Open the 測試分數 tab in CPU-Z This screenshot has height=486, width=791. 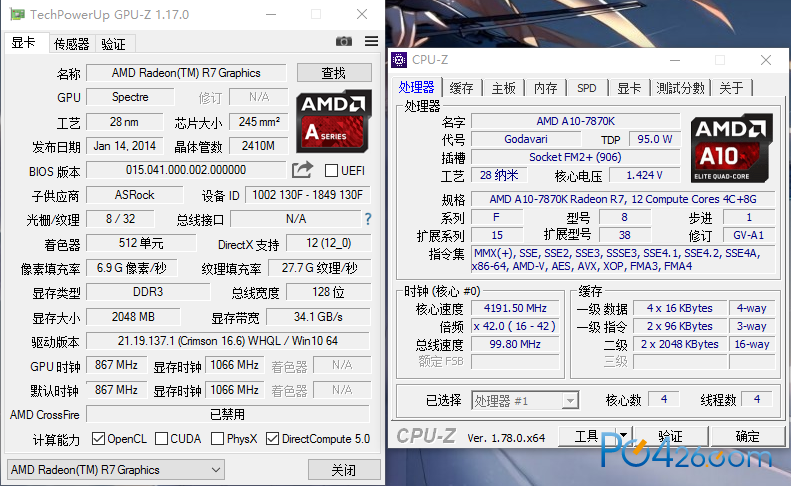coord(681,88)
